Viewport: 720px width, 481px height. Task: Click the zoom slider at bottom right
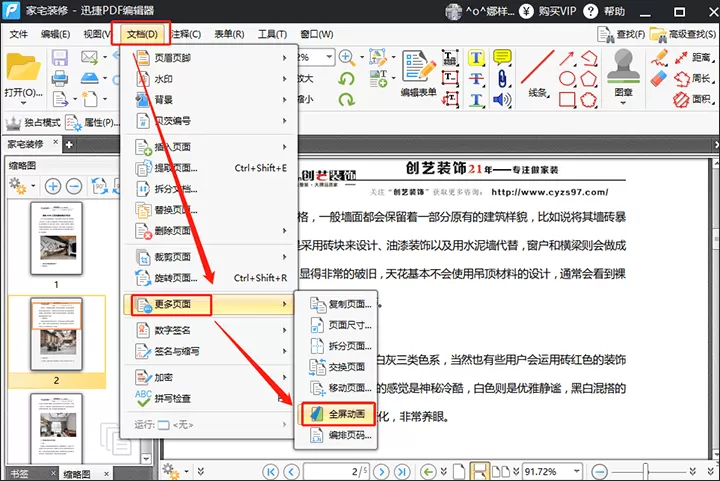pos(645,471)
